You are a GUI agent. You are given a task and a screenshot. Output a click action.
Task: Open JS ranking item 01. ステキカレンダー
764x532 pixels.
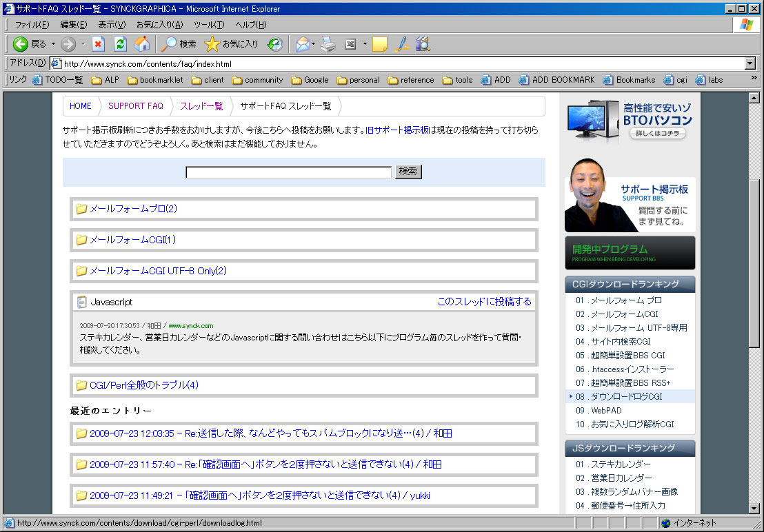pyautogui.click(x=614, y=464)
